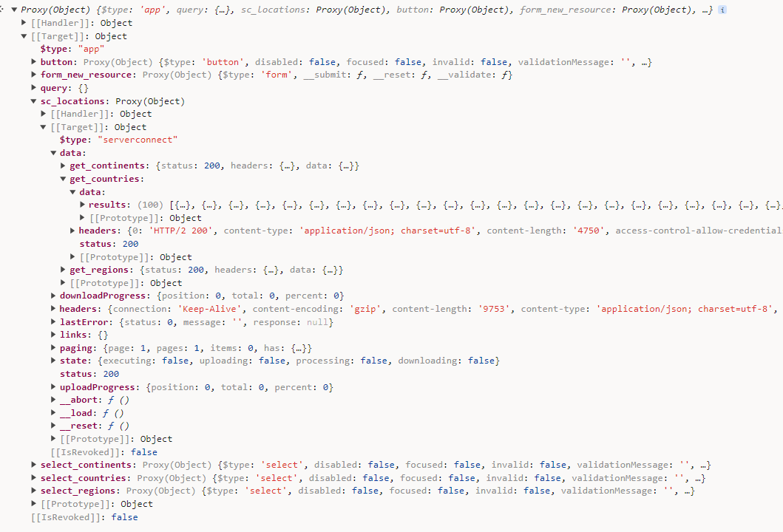783x532 pixels.
Task: Expand the __load function entry
Action: 53,413
